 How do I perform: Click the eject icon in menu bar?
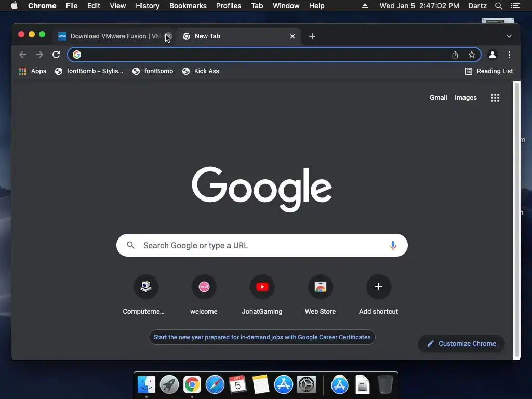[x=365, y=6]
